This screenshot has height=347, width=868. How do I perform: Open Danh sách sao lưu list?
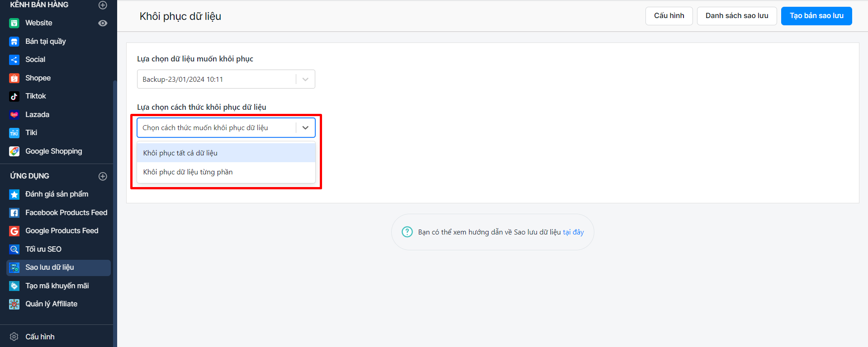click(737, 16)
